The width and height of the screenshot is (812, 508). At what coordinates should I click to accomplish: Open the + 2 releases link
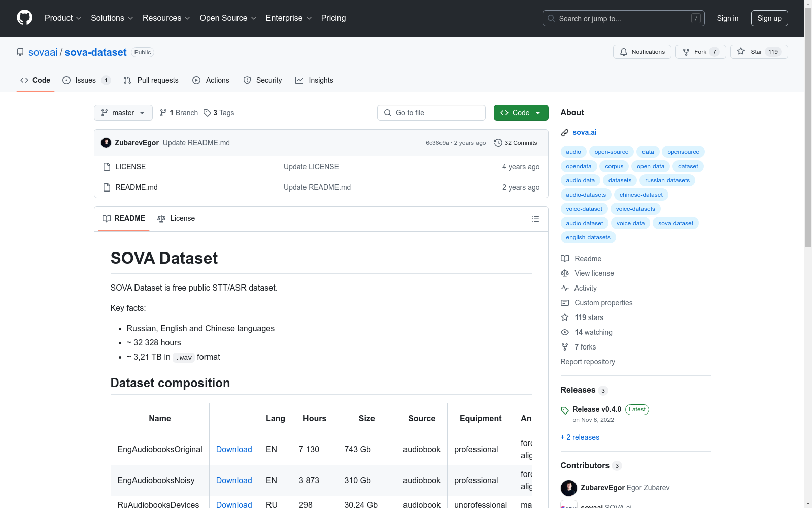click(x=580, y=437)
